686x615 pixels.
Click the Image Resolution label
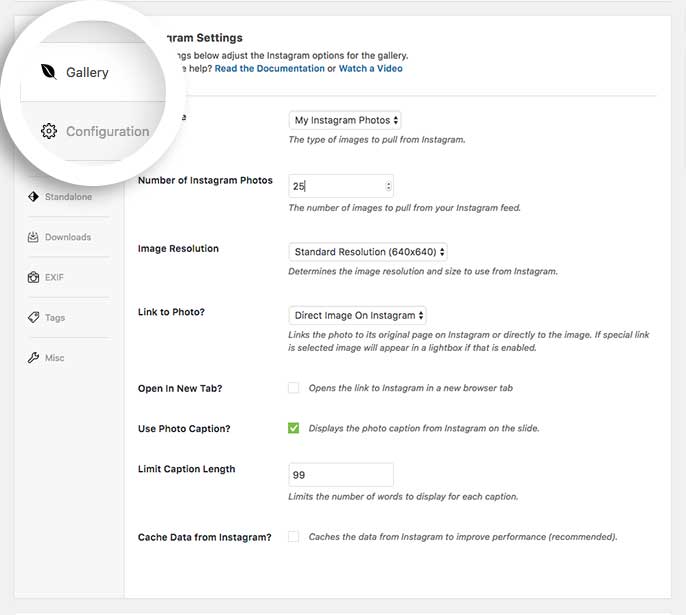point(178,248)
